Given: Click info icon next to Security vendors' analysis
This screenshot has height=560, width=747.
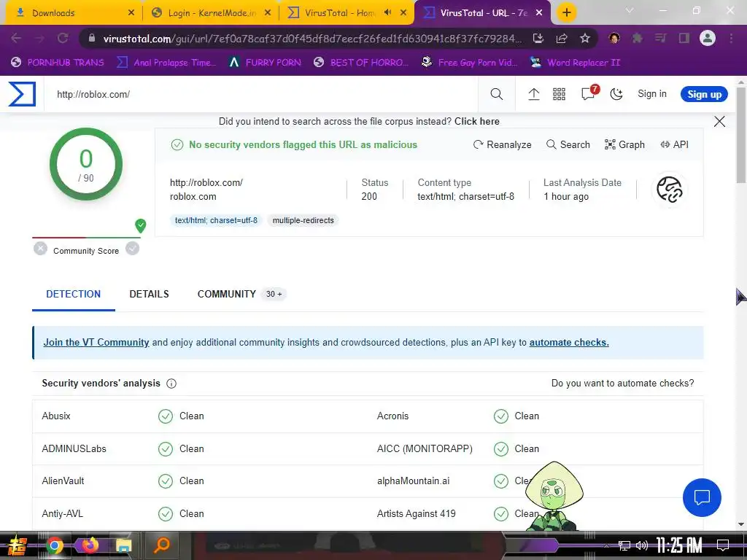Looking at the screenshot, I should [171, 384].
